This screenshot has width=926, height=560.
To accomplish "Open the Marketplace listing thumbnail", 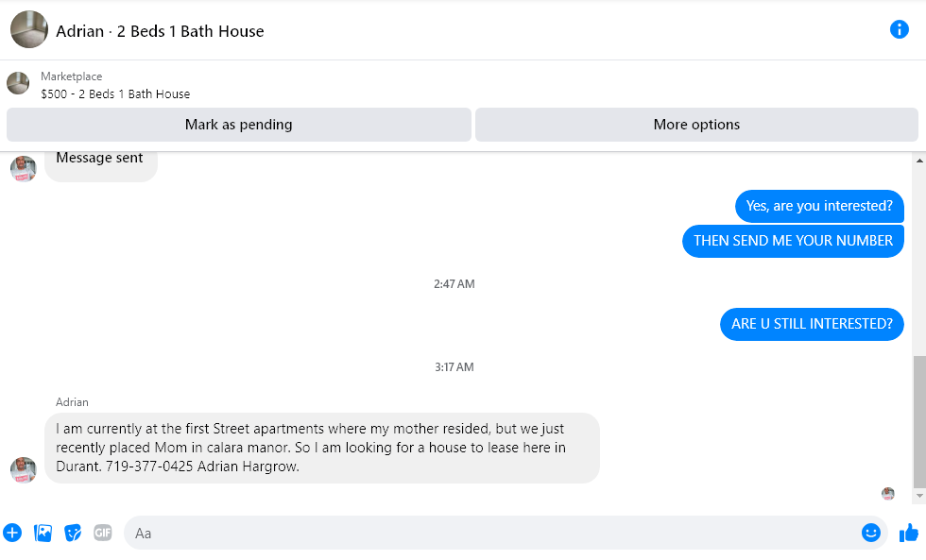I will point(18,83).
